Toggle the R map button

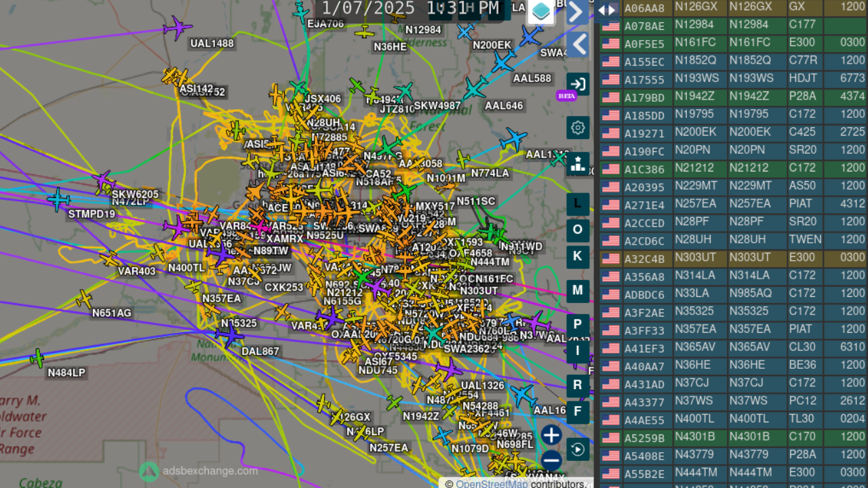(x=578, y=386)
